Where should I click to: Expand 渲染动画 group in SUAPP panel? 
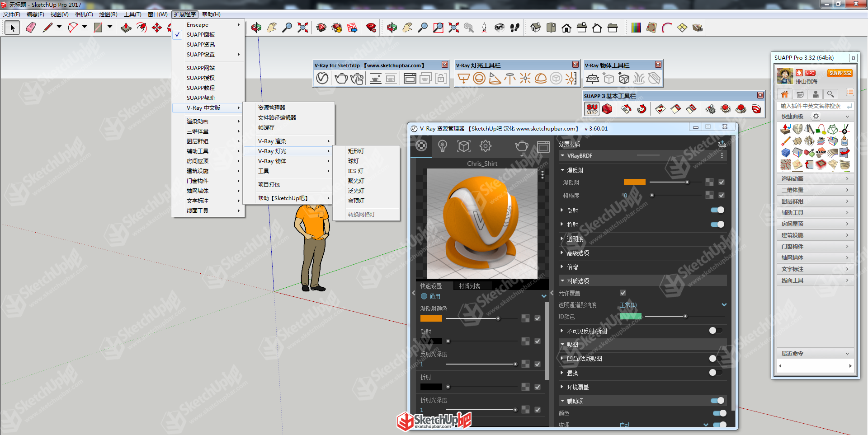[815, 179]
